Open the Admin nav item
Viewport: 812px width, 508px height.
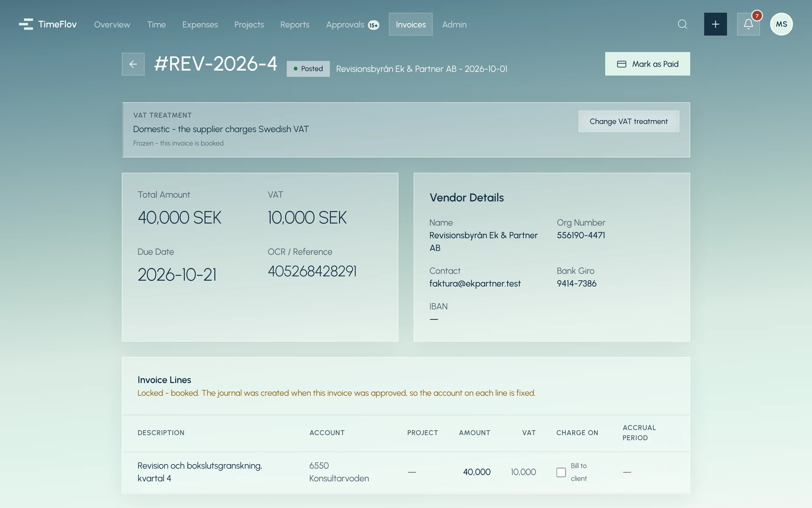[x=454, y=24]
